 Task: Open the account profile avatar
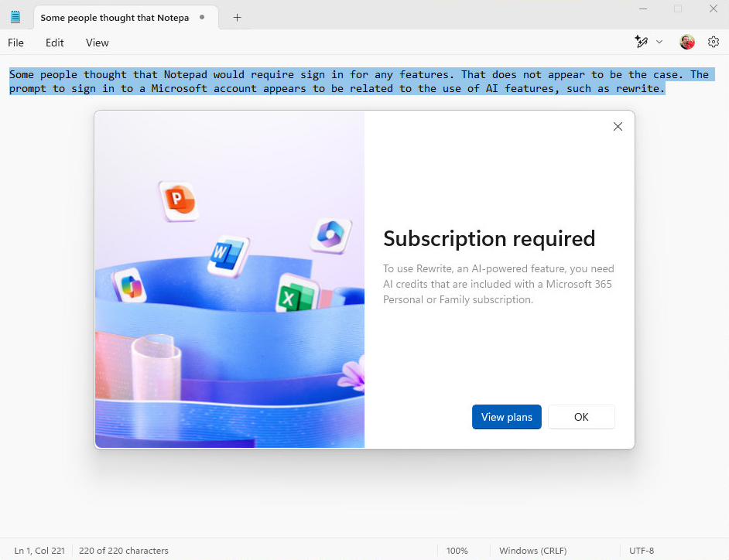[687, 42]
